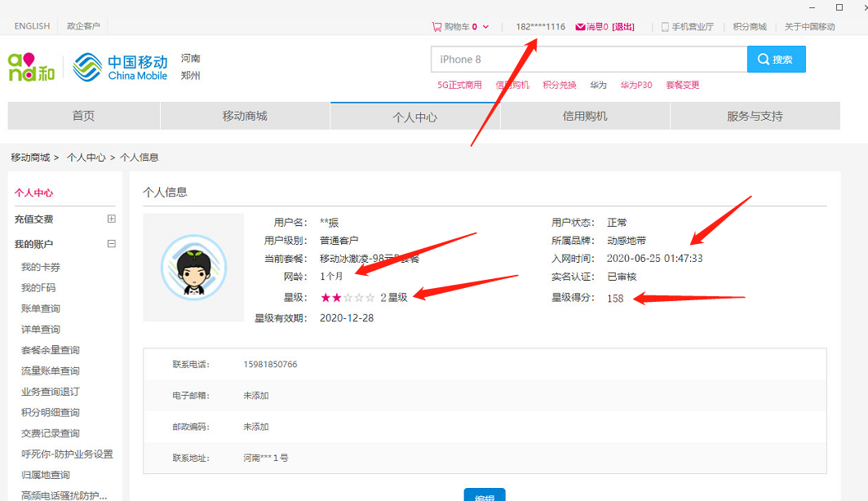Image resolution: width=868 pixels, height=501 pixels.
Task: Expand the 充值交费 sidebar section
Action: (111, 219)
